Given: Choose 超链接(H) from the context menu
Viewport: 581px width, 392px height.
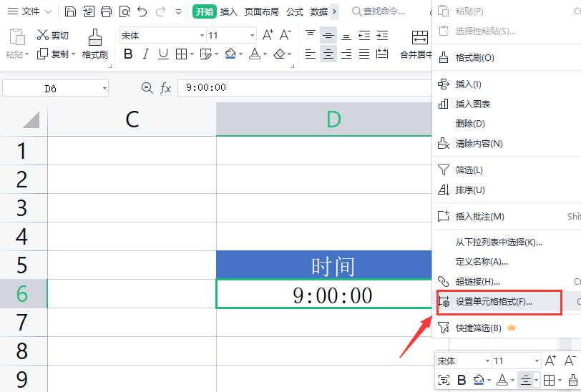Looking at the screenshot, I should pyautogui.click(x=507, y=282).
